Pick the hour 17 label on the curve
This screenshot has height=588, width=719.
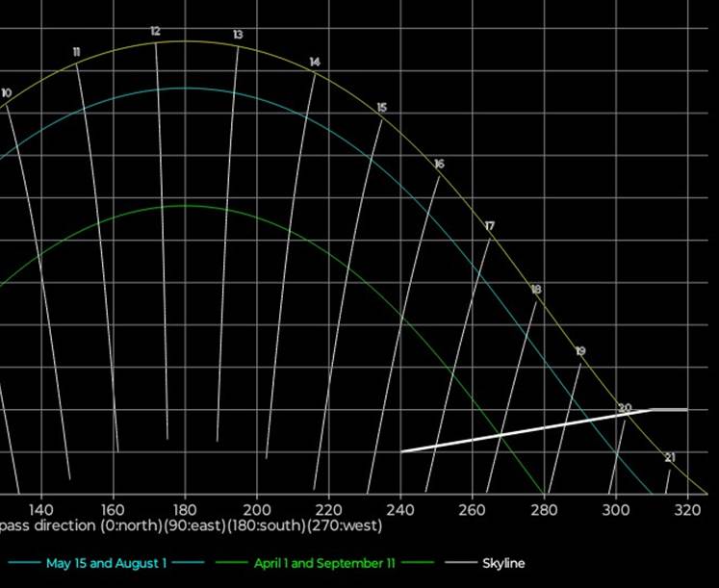coord(490,226)
